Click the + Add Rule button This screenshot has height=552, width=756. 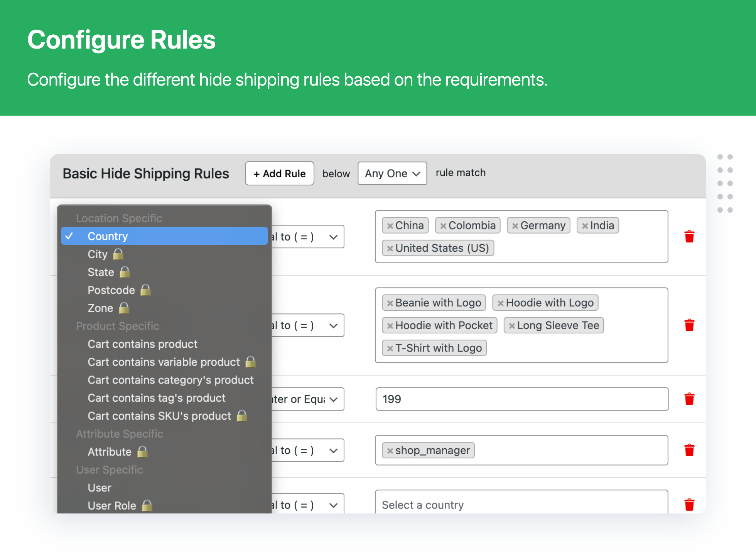280,173
